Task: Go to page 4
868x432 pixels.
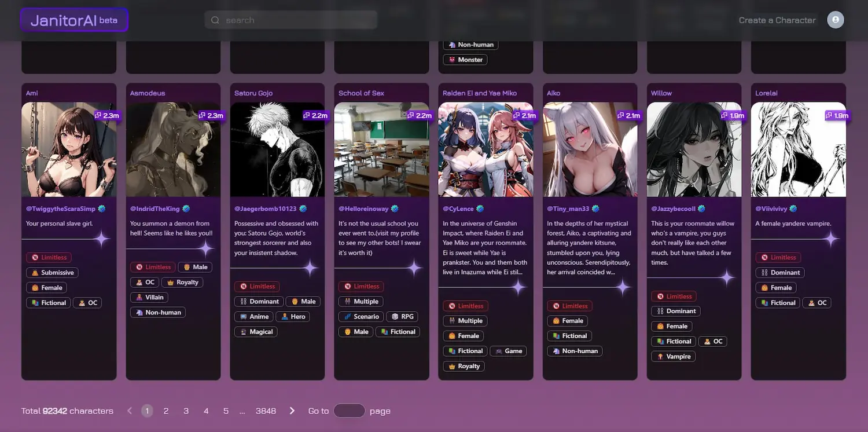Action: coord(206,411)
